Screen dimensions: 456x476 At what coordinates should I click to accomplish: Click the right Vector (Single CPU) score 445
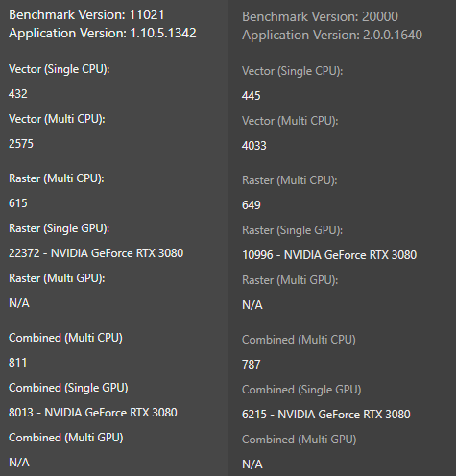pyautogui.click(x=252, y=96)
